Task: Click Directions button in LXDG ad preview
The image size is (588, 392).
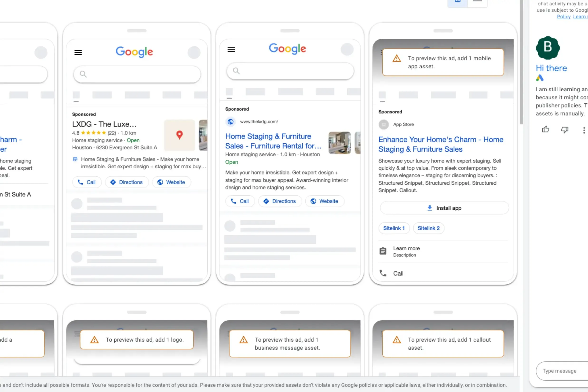Action: tap(127, 182)
